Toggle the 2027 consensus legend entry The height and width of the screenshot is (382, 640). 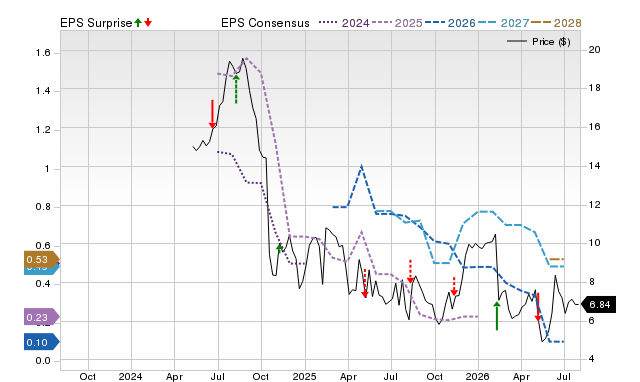tap(504, 23)
